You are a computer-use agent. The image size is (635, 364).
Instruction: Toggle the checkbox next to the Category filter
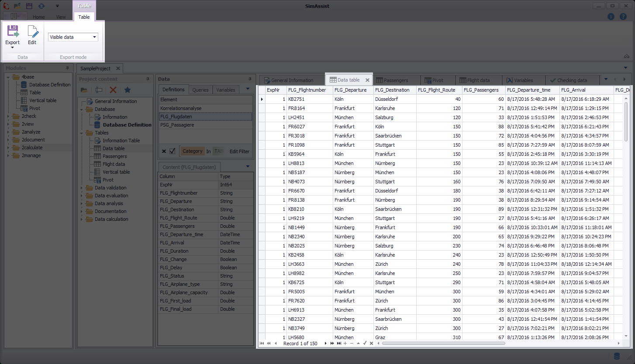tap(172, 151)
